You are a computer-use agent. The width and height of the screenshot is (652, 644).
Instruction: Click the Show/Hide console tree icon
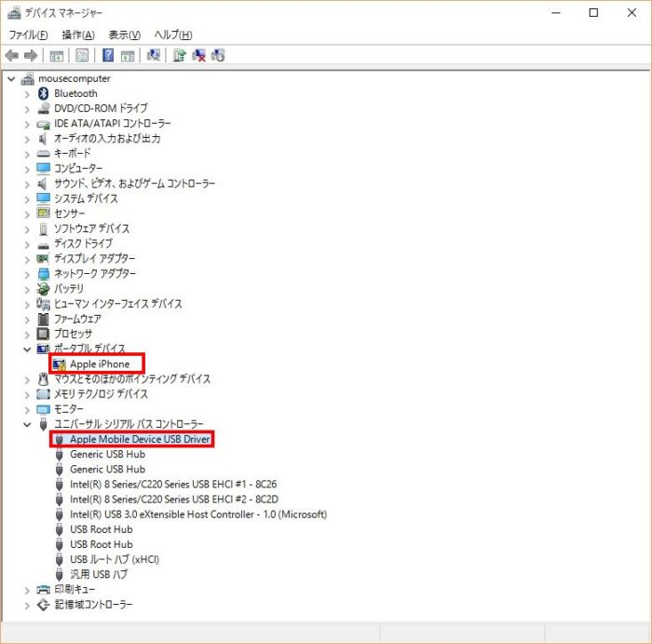(x=57, y=55)
